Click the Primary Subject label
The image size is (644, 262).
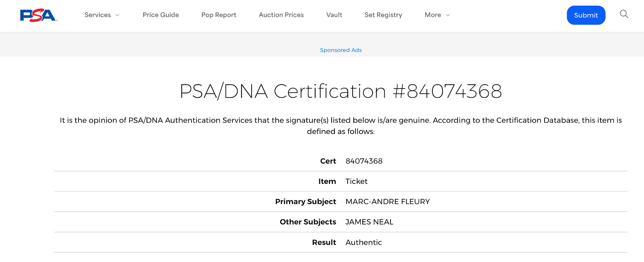(x=305, y=201)
